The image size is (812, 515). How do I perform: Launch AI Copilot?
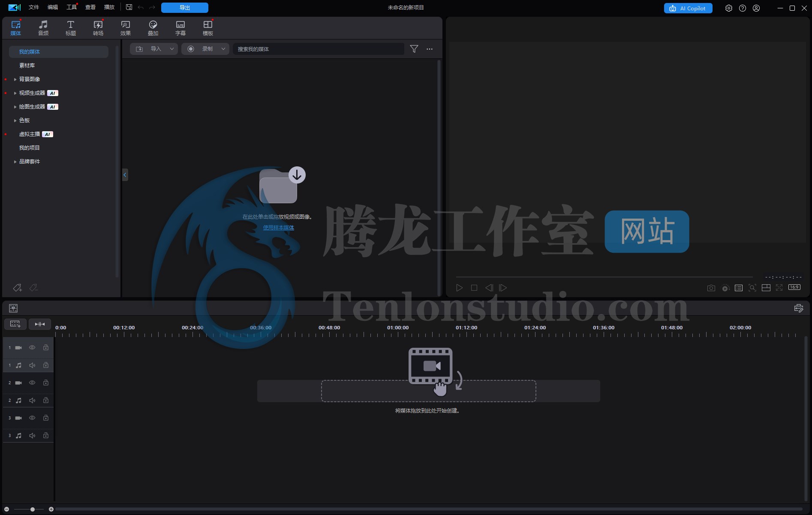688,8
